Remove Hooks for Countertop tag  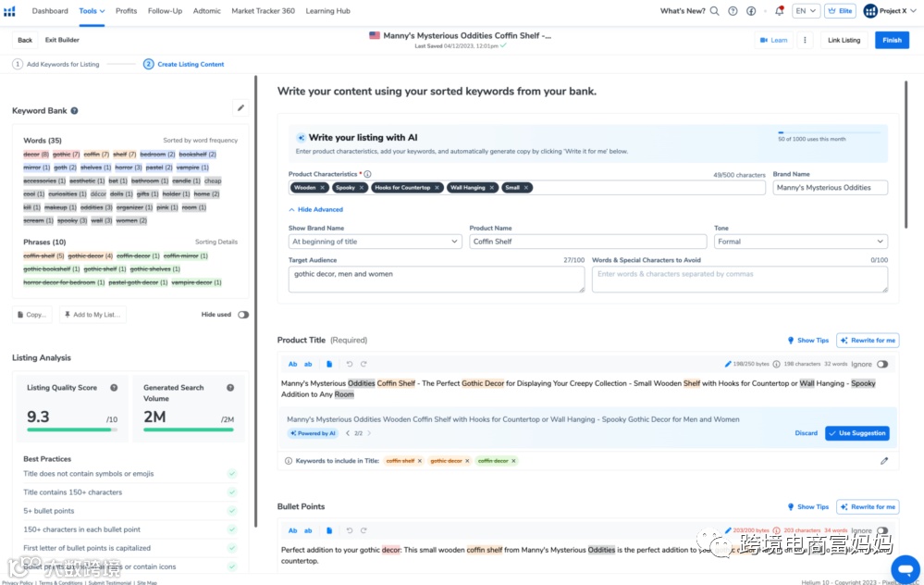click(437, 188)
